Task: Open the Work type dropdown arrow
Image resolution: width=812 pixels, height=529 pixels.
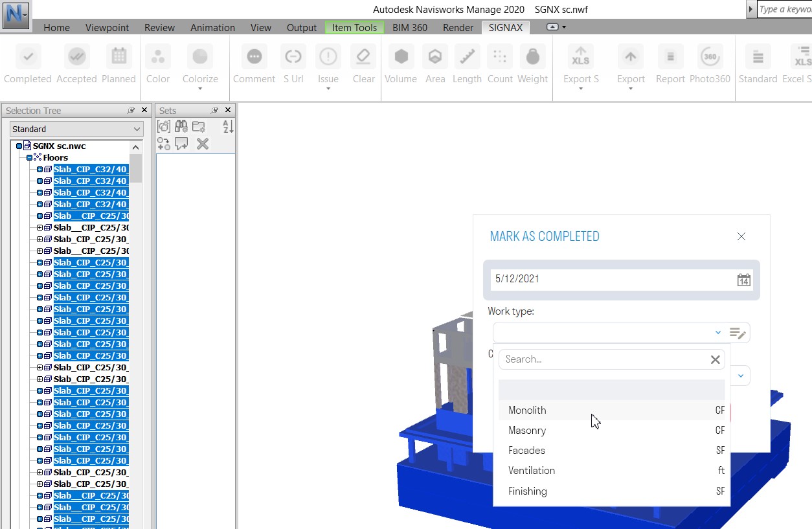Action: pos(718,333)
